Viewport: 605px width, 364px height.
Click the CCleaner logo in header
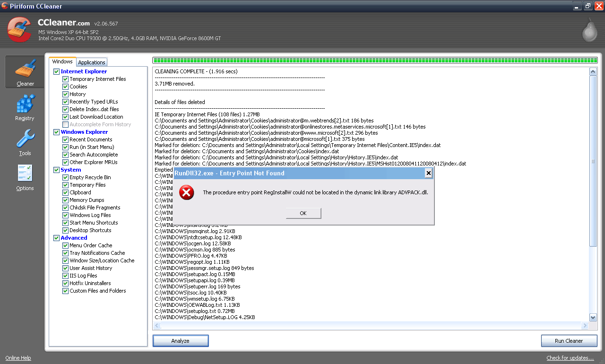(x=19, y=30)
